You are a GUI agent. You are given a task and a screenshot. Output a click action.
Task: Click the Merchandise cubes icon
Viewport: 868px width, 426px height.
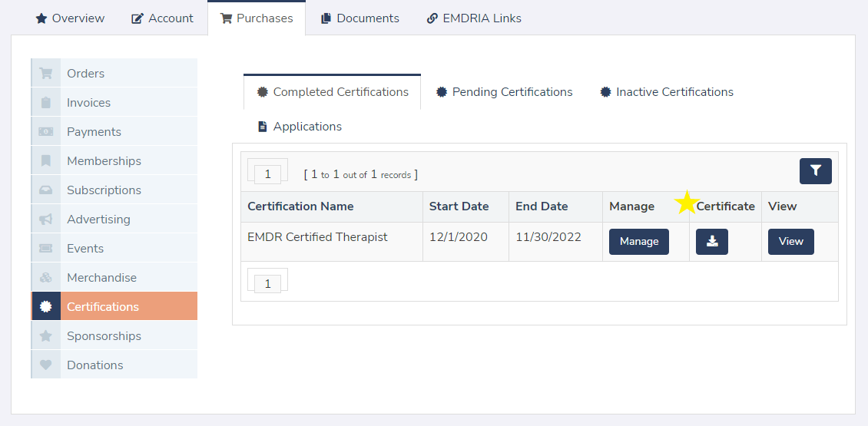pos(45,278)
